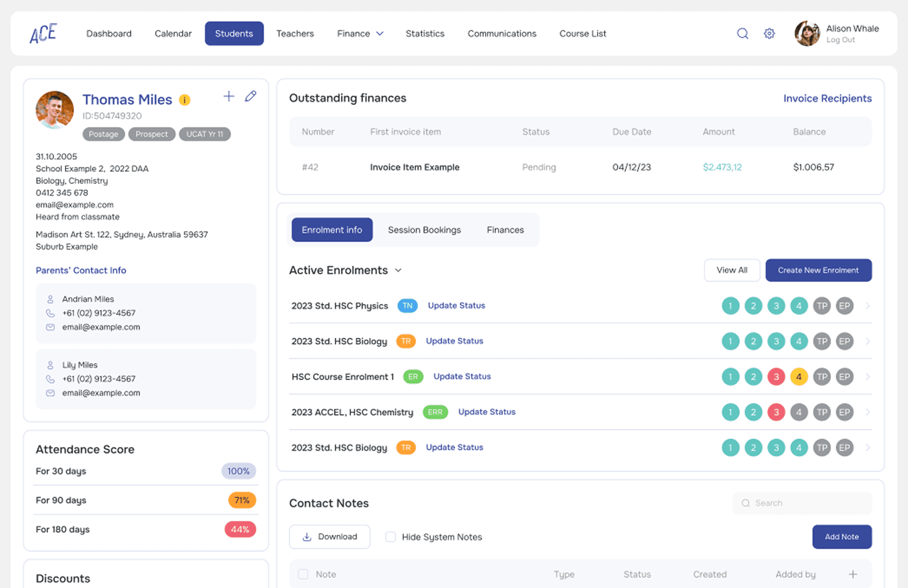Collapse the Active Enrolments section
The width and height of the screenshot is (908, 588).
click(398, 270)
